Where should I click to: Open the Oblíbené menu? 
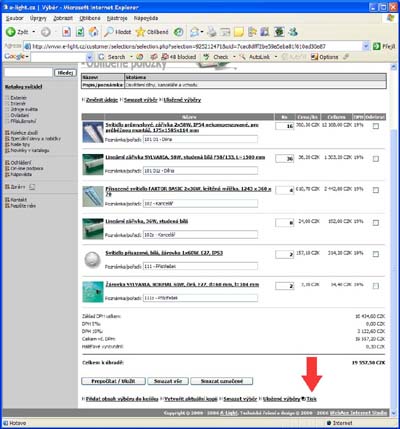click(x=90, y=18)
